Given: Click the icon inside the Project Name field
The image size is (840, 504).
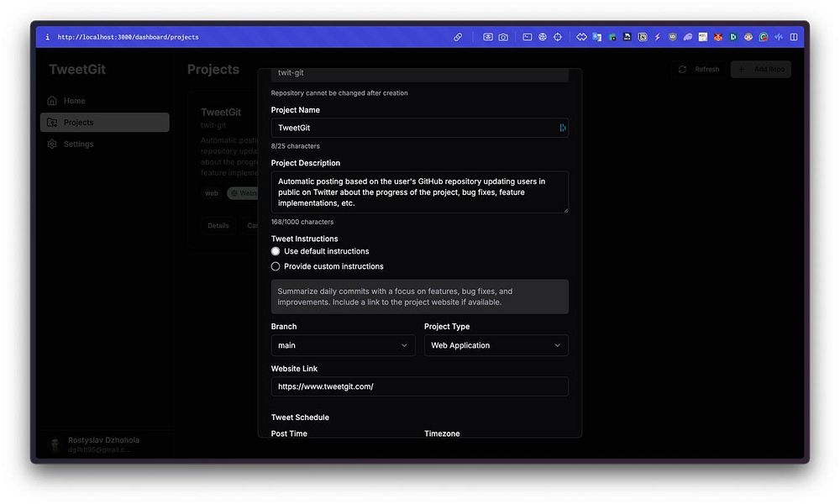Looking at the screenshot, I should pyautogui.click(x=563, y=128).
